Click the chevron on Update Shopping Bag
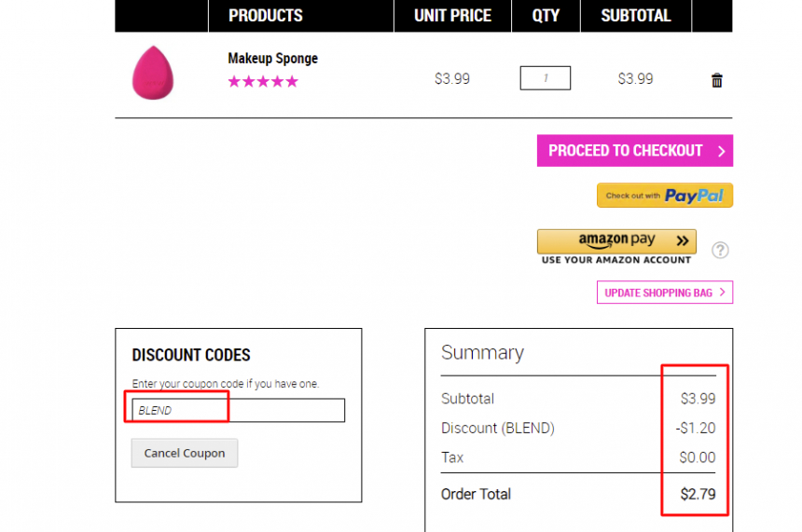 722,293
